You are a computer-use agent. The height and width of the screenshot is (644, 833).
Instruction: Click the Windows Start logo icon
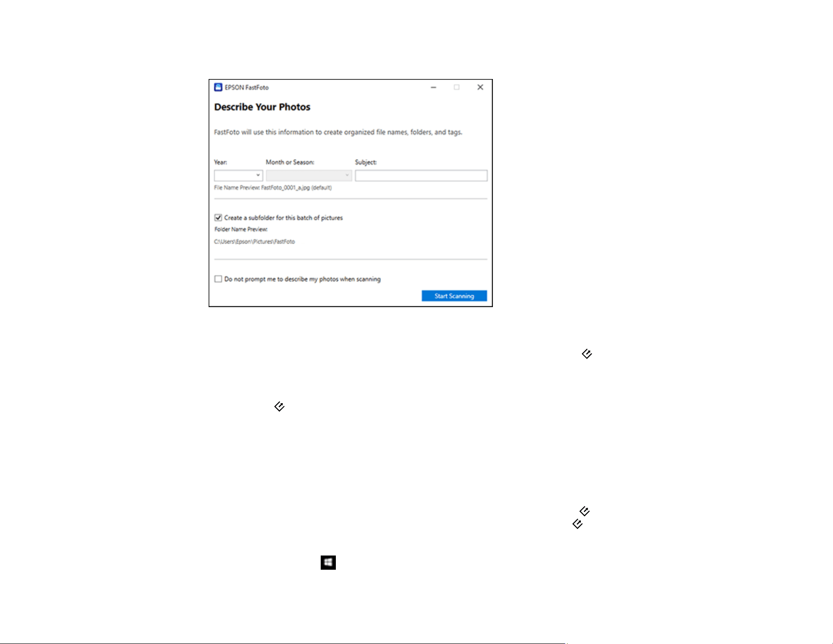point(328,563)
